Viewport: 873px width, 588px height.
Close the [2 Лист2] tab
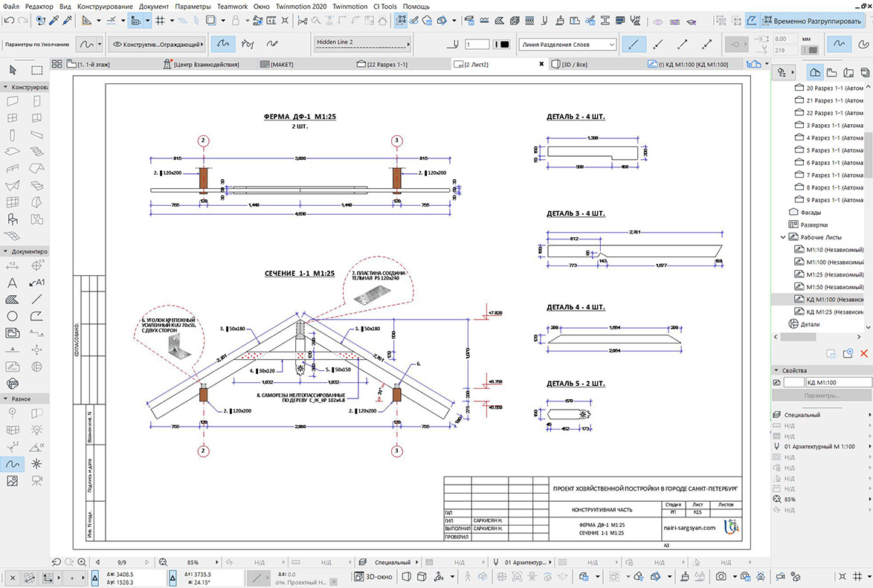click(x=542, y=64)
